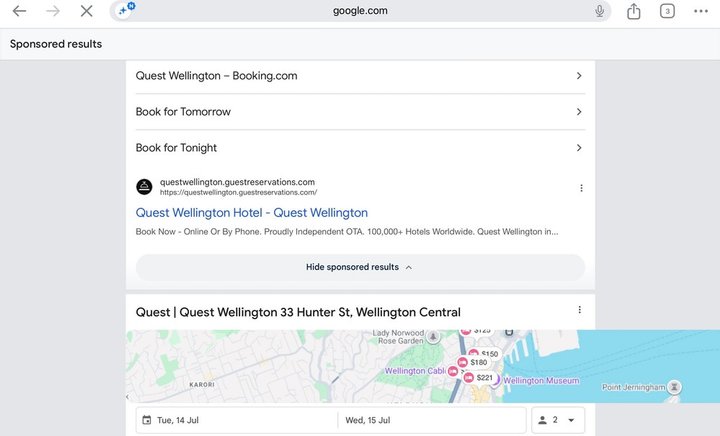Click the chevron beside Book for Tonight
The width and height of the screenshot is (720, 436).
pos(579,148)
